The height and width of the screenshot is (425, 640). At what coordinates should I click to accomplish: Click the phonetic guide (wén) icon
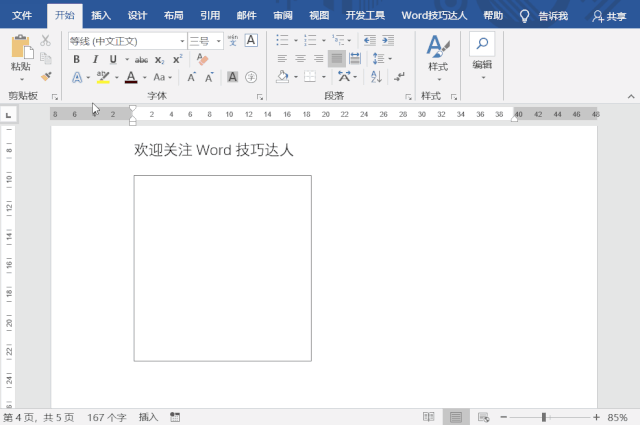pos(233,40)
